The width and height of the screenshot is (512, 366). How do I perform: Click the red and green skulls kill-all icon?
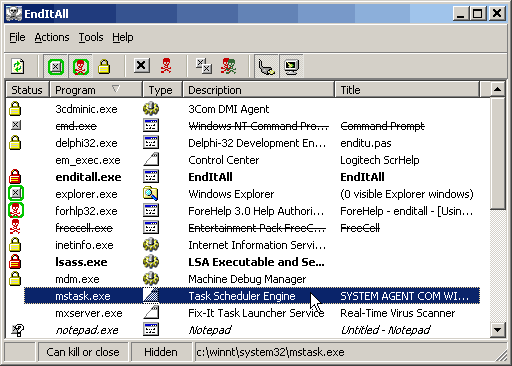tap(229, 66)
